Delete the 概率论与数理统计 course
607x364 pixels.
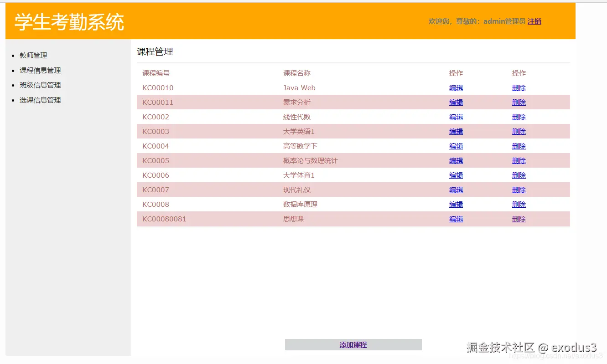point(519,161)
